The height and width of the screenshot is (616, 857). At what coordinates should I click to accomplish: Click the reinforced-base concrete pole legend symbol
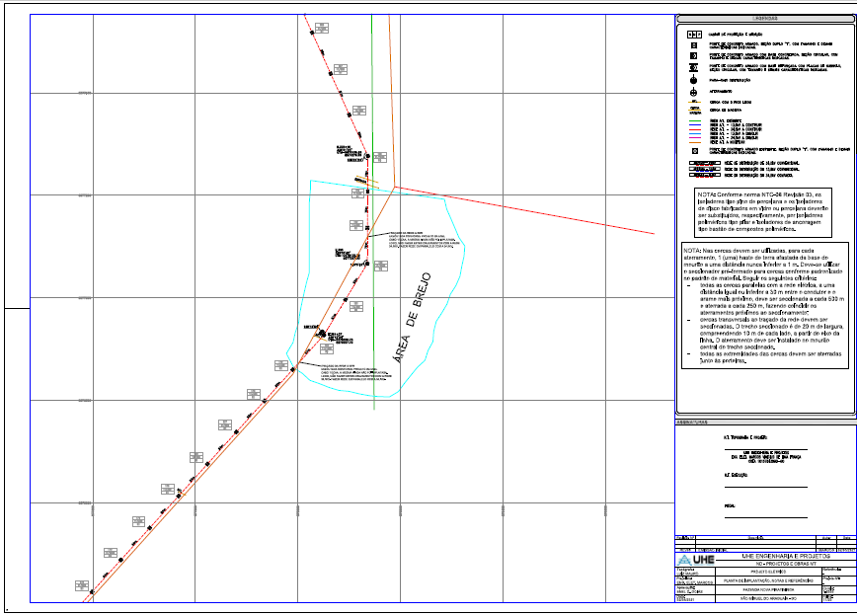pos(694,66)
